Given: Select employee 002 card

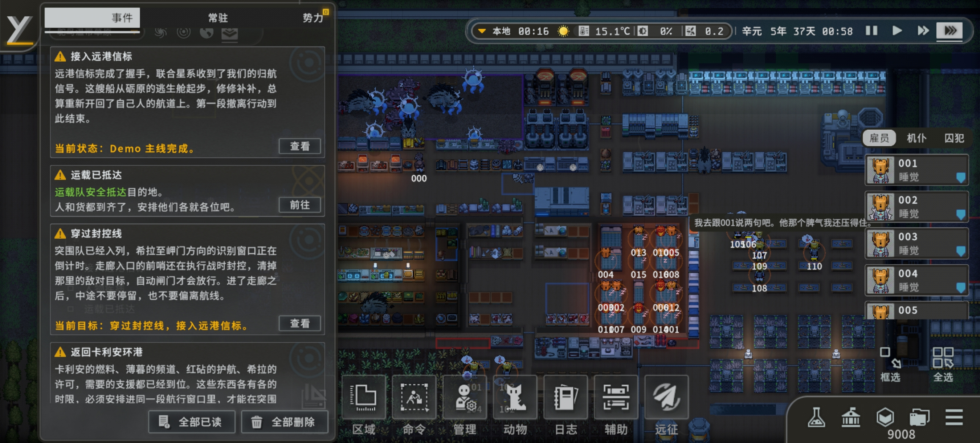Looking at the screenshot, I should click(x=916, y=206).
